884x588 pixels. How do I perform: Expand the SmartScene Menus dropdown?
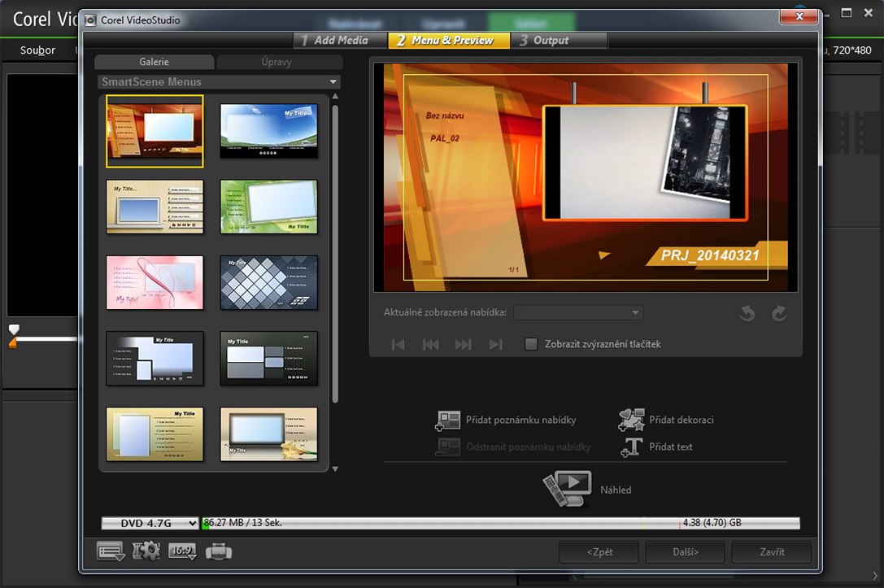click(x=333, y=82)
